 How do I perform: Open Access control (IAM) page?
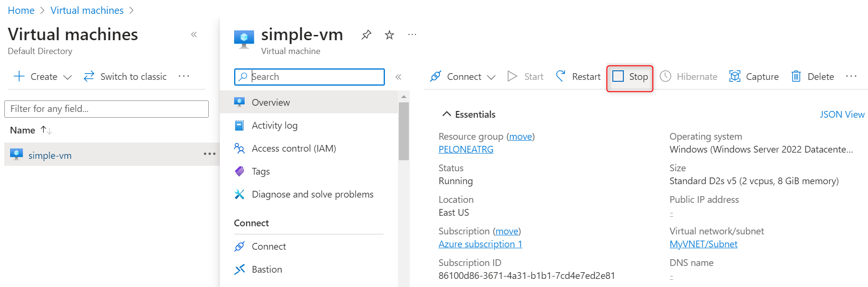point(293,148)
